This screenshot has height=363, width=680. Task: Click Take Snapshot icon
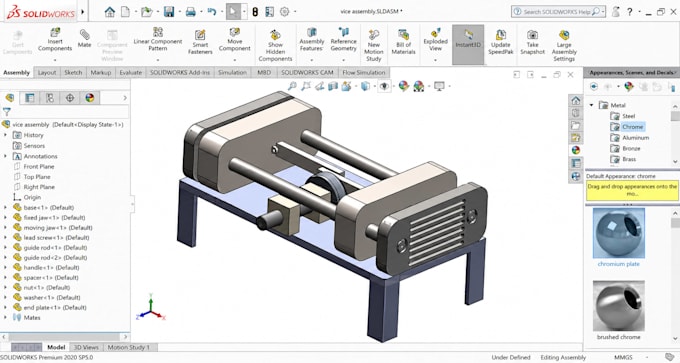pyautogui.click(x=532, y=42)
